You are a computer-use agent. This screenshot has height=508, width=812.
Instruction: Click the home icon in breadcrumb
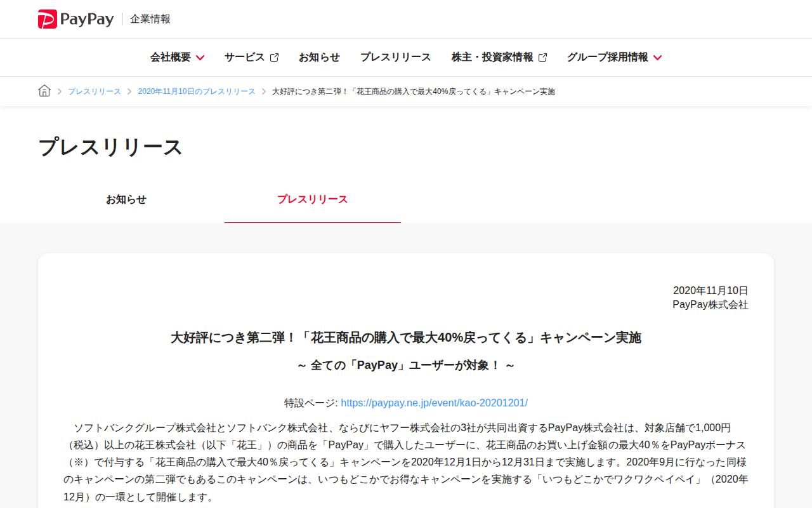pyautogui.click(x=44, y=91)
